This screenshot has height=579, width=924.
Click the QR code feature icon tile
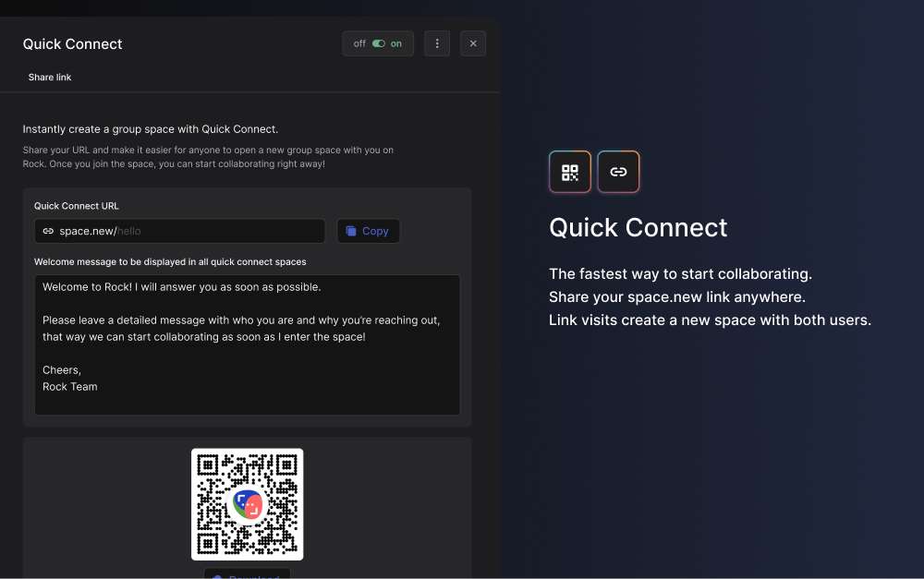pyautogui.click(x=570, y=172)
